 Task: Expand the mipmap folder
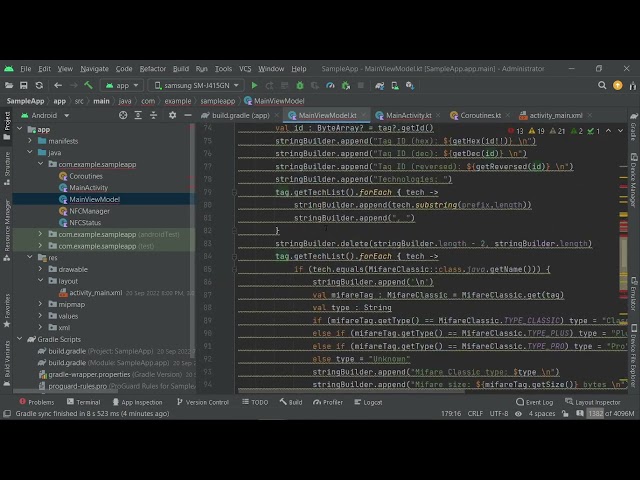coord(40,304)
